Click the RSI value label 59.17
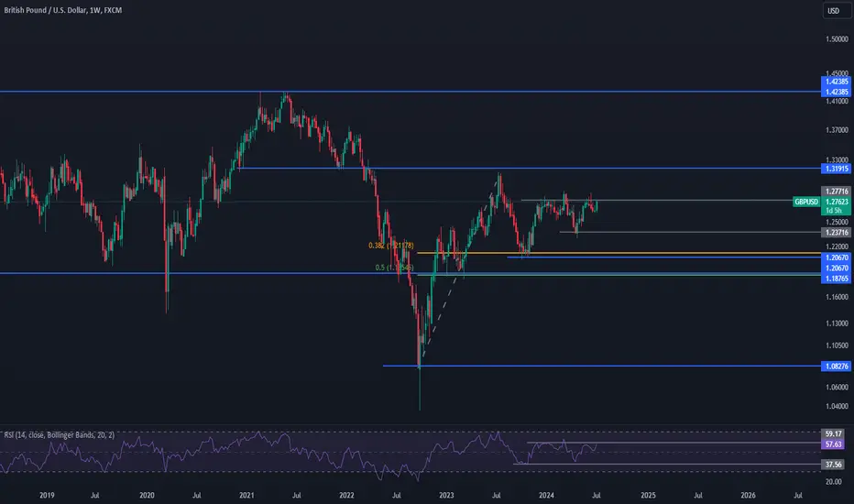Image resolution: width=854 pixels, height=504 pixels. tap(833, 434)
